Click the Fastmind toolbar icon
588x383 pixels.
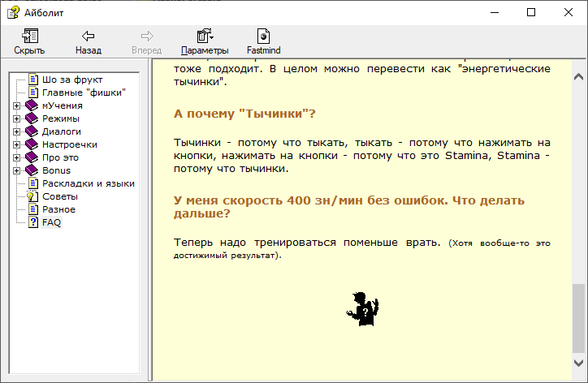tap(263, 37)
